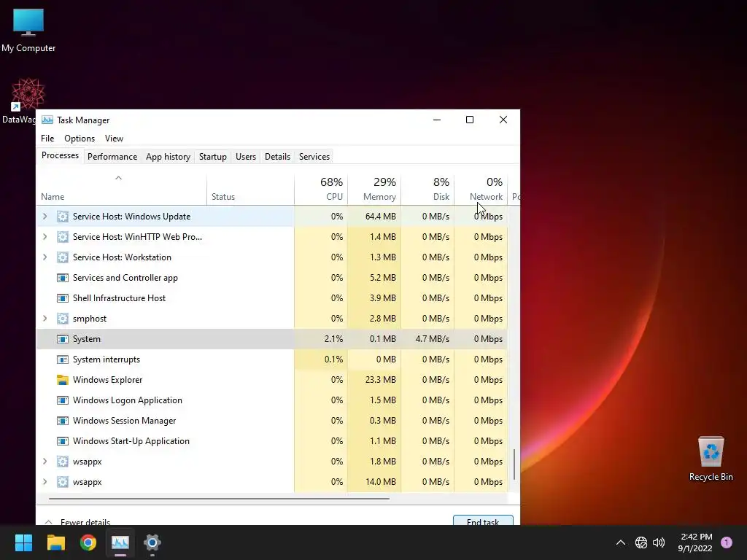
Task: Click the vertical scrollbar thumb
Action: (514, 464)
